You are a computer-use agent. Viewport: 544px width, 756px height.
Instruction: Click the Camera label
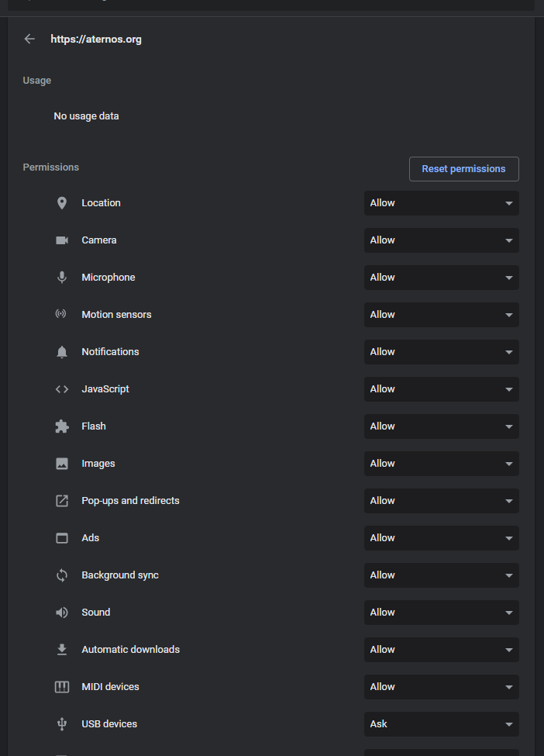click(x=98, y=240)
